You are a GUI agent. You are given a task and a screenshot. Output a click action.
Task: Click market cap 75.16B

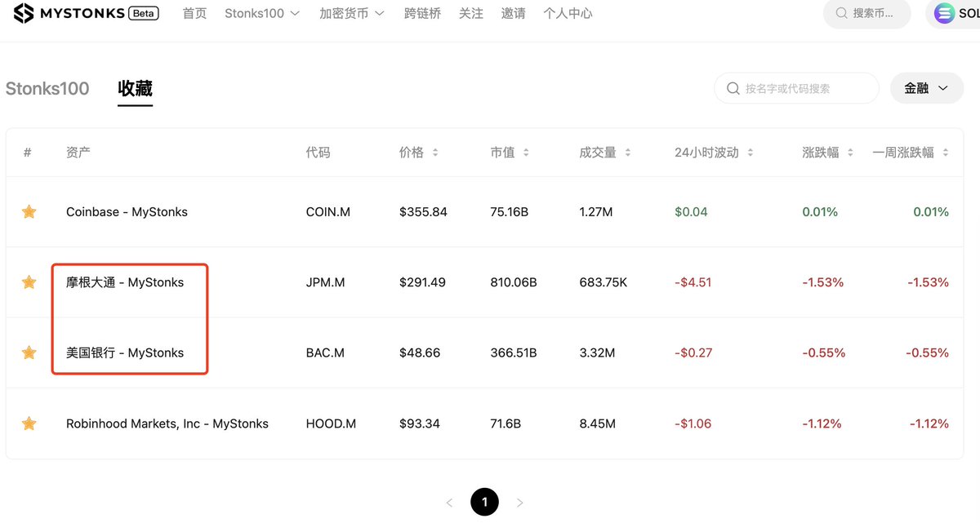(510, 212)
